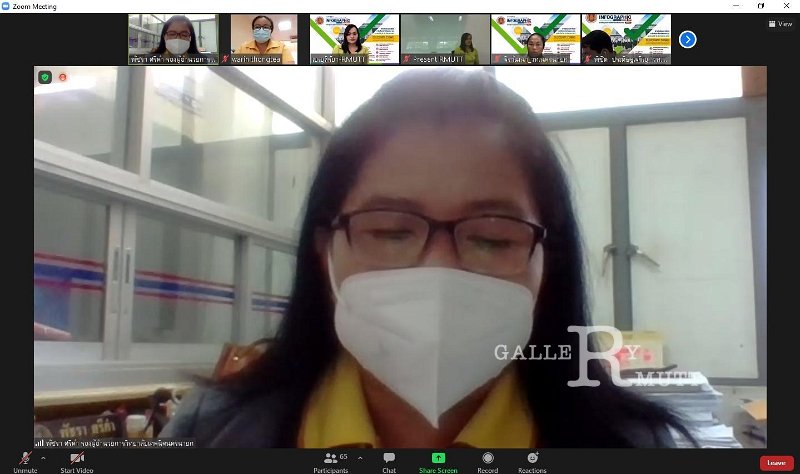Select the thumbnail of participant in blue mask

pyautogui.click(x=264, y=39)
